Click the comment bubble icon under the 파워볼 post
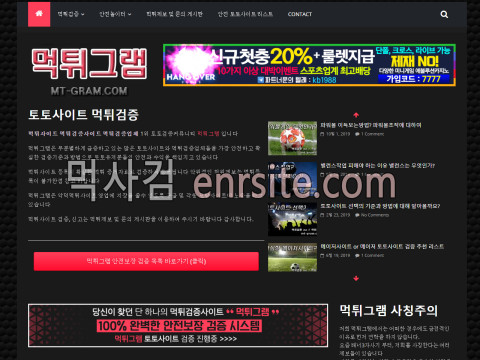Screen dimensions: 480x360 point(357,134)
